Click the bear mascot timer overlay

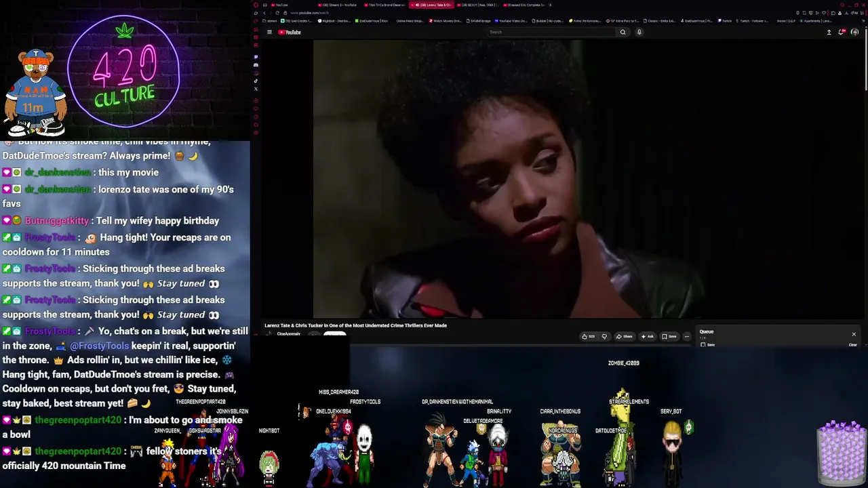click(x=35, y=91)
